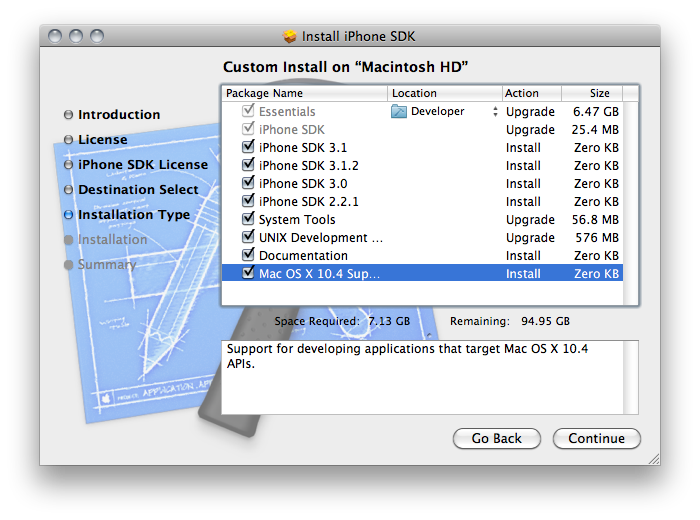Click the Space Required 7.13 GB value
700x520 pixels.
[x=389, y=321]
